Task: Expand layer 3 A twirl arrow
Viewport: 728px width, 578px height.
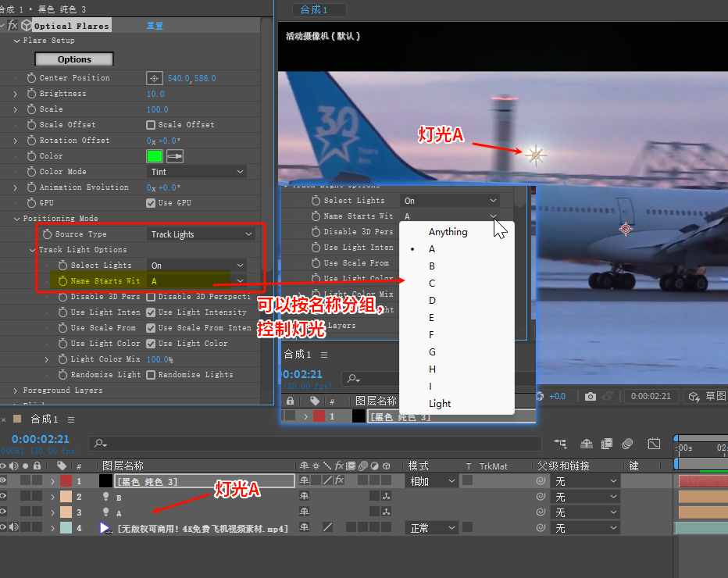Action: [x=53, y=512]
